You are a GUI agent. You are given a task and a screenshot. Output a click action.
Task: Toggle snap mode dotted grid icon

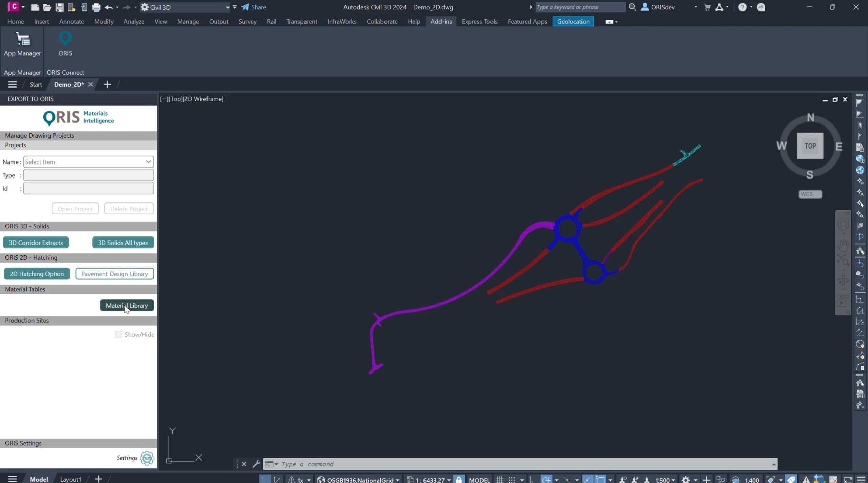point(512,479)
